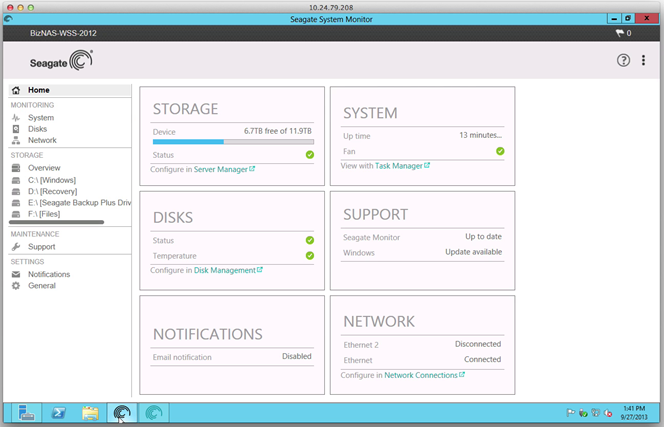The width and height of the screenshot is (664, 427).
Task: Click the SUPPORT card heading
Action: click(x=375, y=215)
